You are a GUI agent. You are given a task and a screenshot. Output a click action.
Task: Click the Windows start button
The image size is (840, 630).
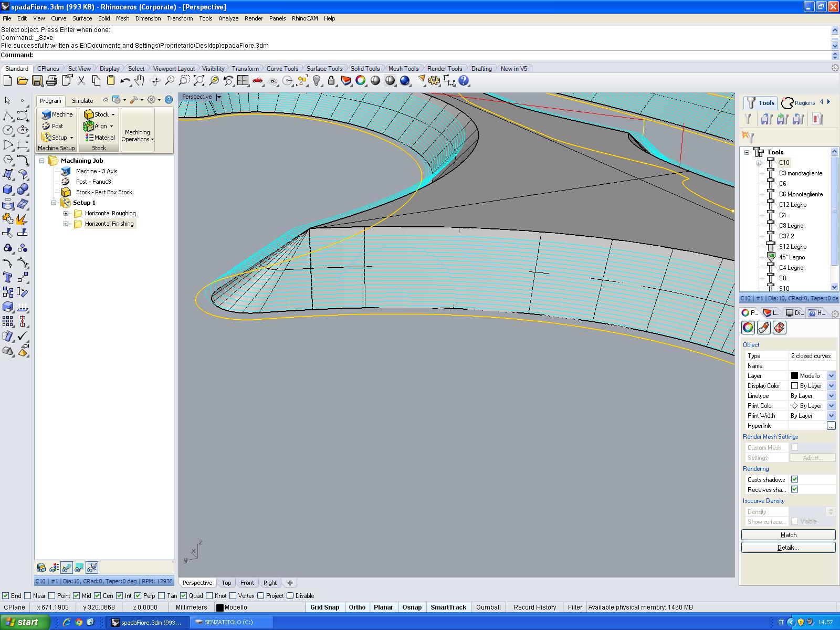click(x=25, y=622)
